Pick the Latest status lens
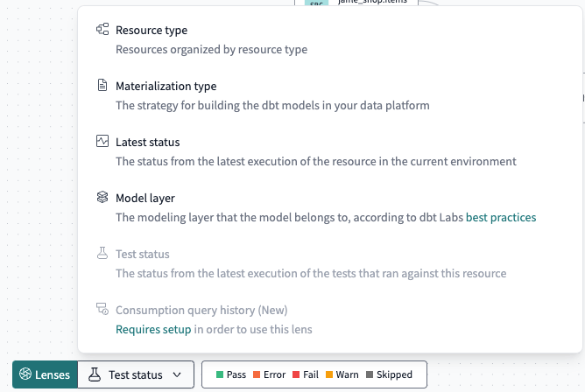This screenshot has height=392, width=585. [x=330, y=151]
